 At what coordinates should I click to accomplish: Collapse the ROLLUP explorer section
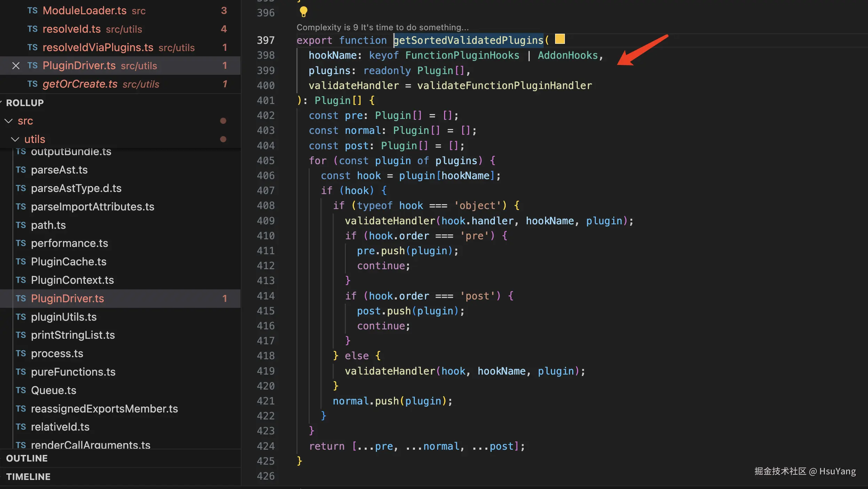coord(25,103)
